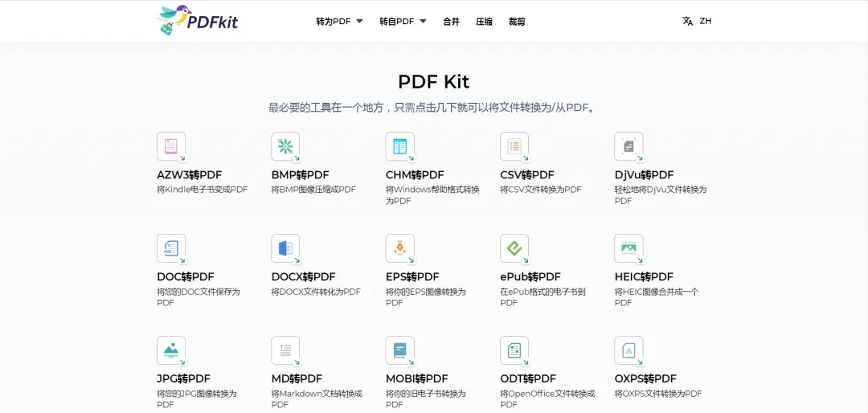This screenshot has height=413, width=868.
Task: Open the BMP转PDF tool icon
Action: tap(285, 146)
